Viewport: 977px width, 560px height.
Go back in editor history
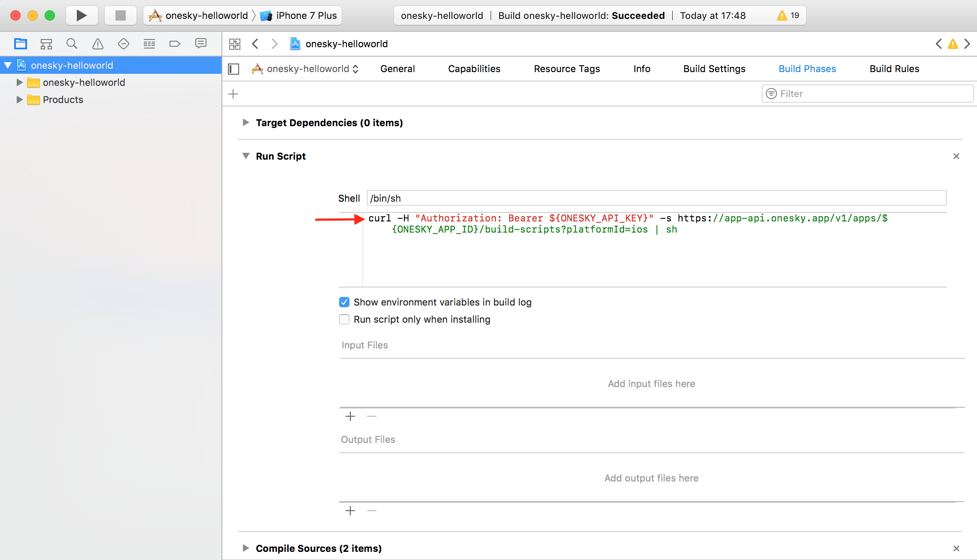click(255, 44)
